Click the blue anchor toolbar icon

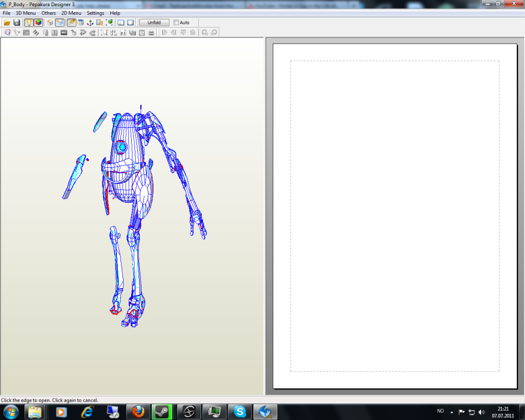[90, 23]
